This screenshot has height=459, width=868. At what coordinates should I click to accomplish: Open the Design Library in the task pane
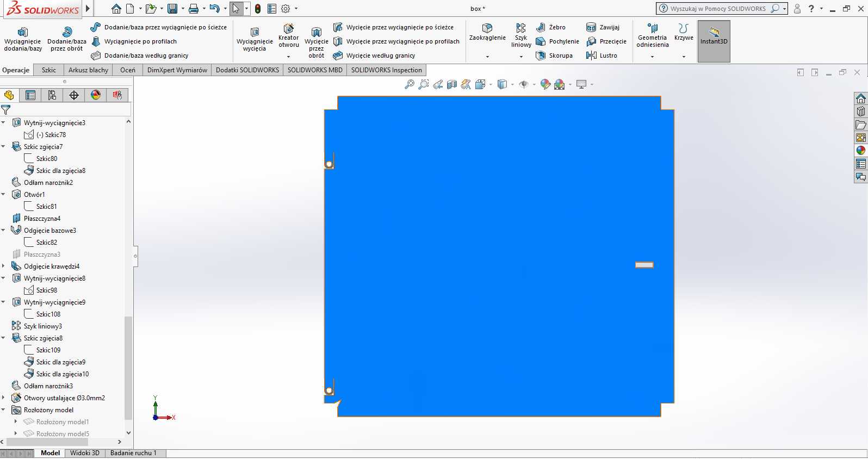pos(860,111)
